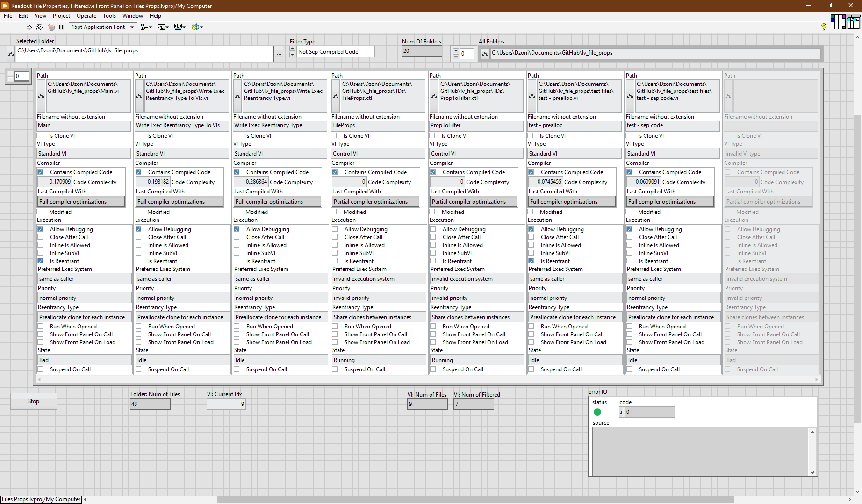Decrement the Filter Type value
This screenshot has height=504, width=862.
(293, 54)
